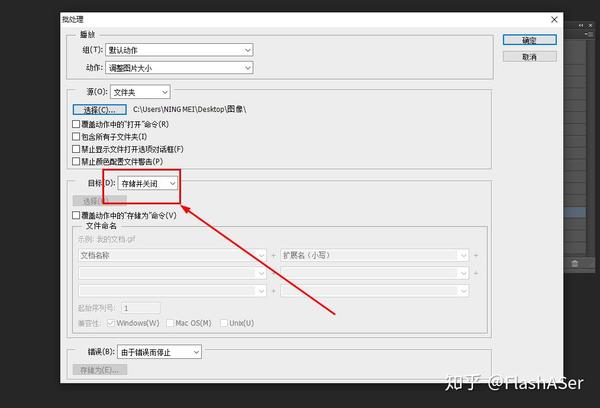Toggle the Unix(U) compatibility checkbox
Screen dimensions: 600x408
[x=224, y=323]
